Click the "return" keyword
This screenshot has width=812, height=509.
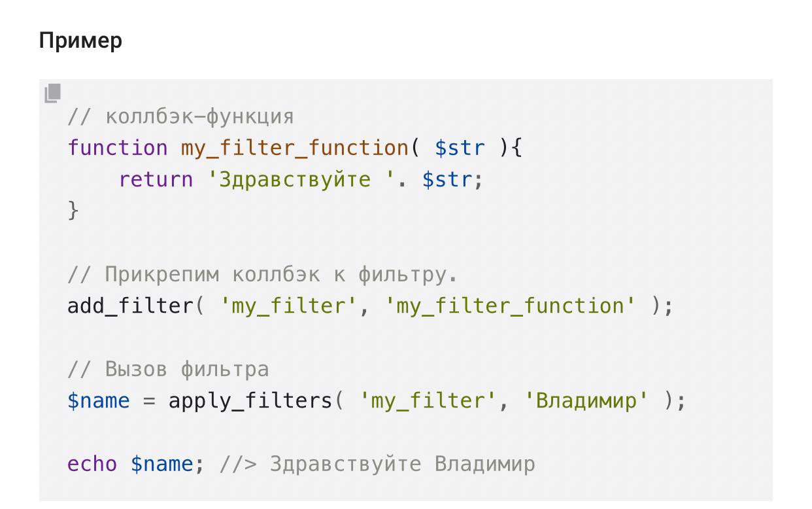(156, 179)
